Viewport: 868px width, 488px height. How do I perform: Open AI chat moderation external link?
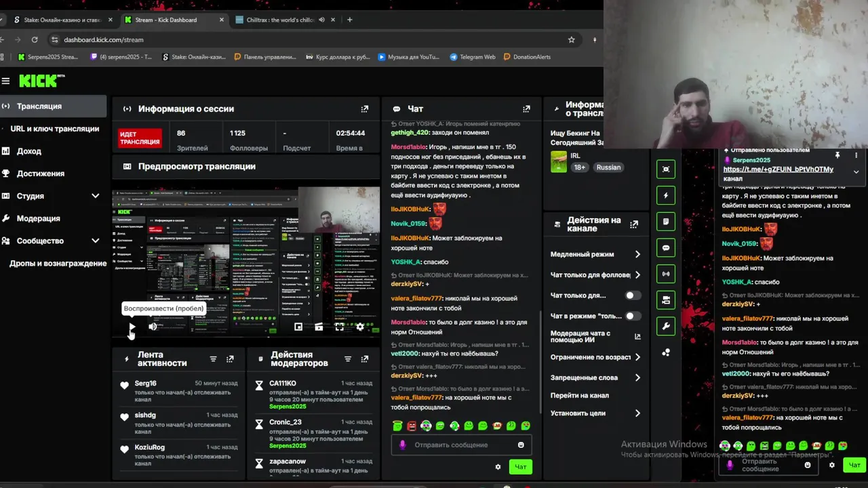point(637,337)
